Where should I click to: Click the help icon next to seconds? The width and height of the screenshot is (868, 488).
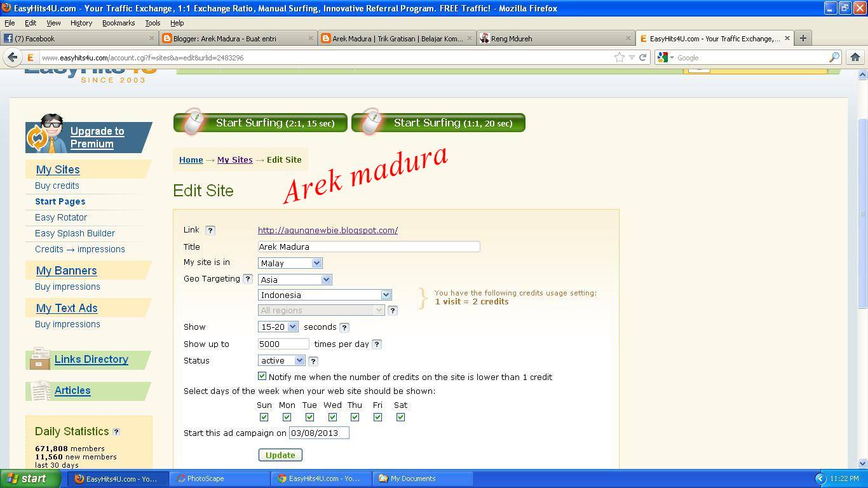tap(344, 328)
